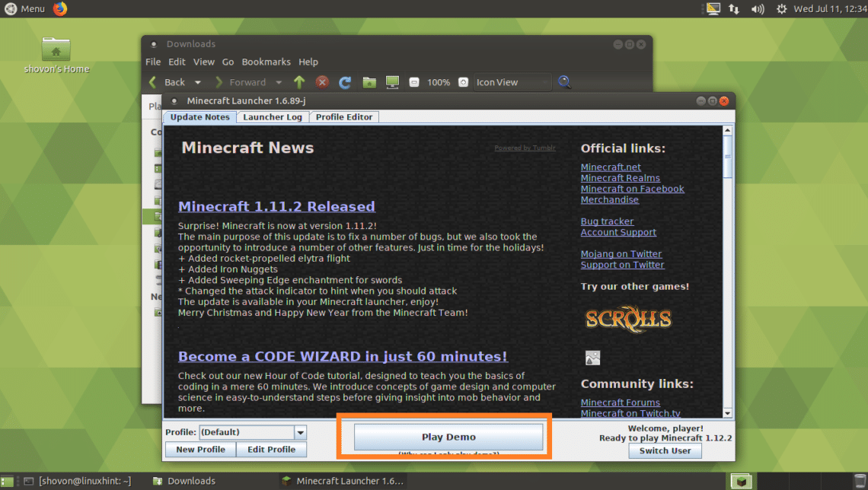Screen dimensions: 868x490
Task: Open the Mojang on Twitter link
Action: click(x=621, y=254)
